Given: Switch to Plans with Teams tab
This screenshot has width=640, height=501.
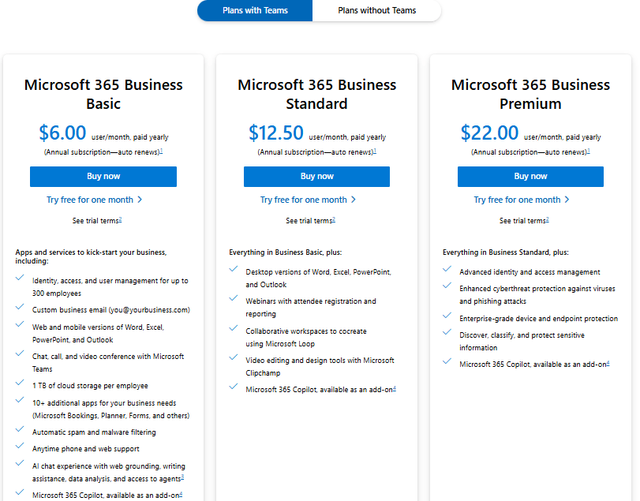Looking at the screenshot, I should [255, 11].
